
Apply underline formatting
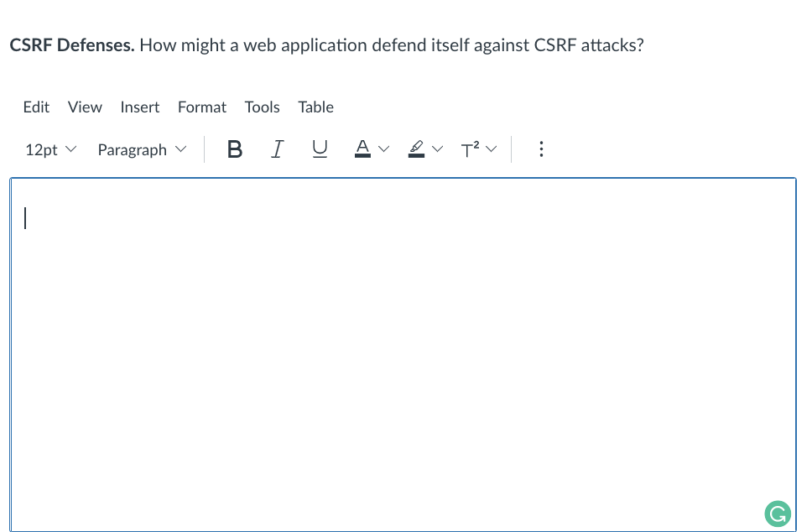point(320,149)
